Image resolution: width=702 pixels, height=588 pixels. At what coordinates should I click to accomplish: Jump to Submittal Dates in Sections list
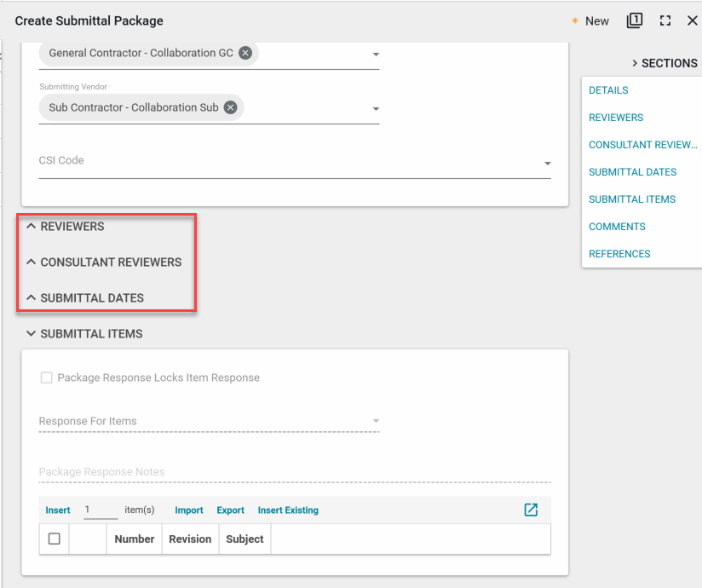pos(632,172)
